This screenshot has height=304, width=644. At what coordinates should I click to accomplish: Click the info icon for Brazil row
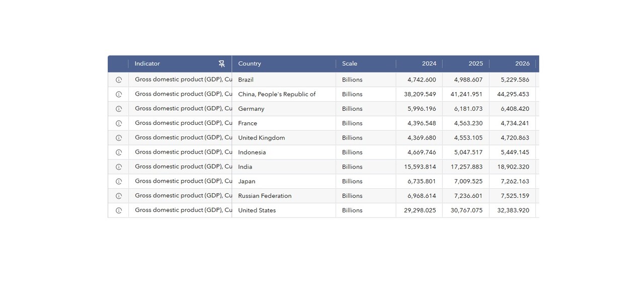tap(119, 80)
